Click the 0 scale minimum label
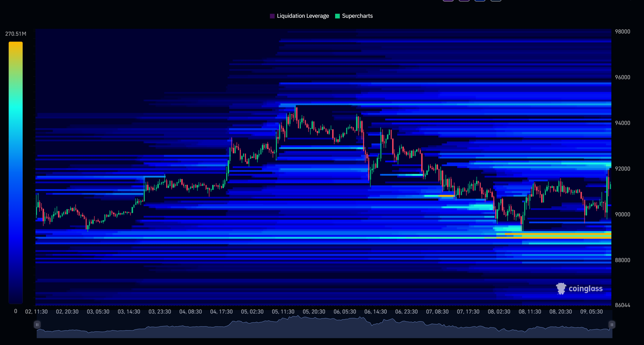 pyautogui.click(x=15, y=311)
